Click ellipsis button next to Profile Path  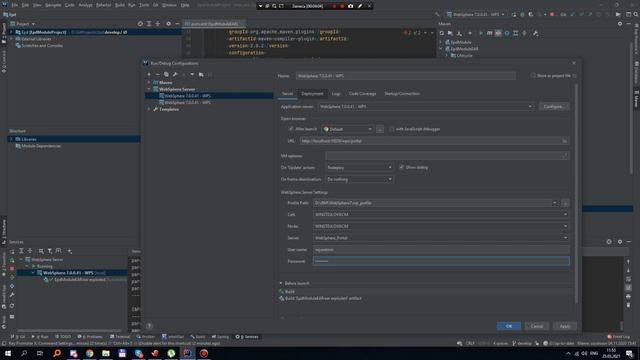pyautogui.click(x=565, y=203)
